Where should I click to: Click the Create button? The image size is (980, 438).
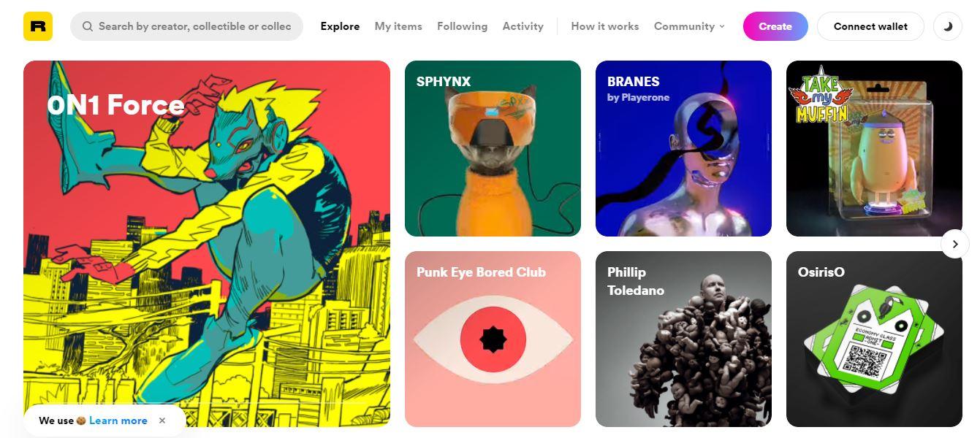(775, 26)
